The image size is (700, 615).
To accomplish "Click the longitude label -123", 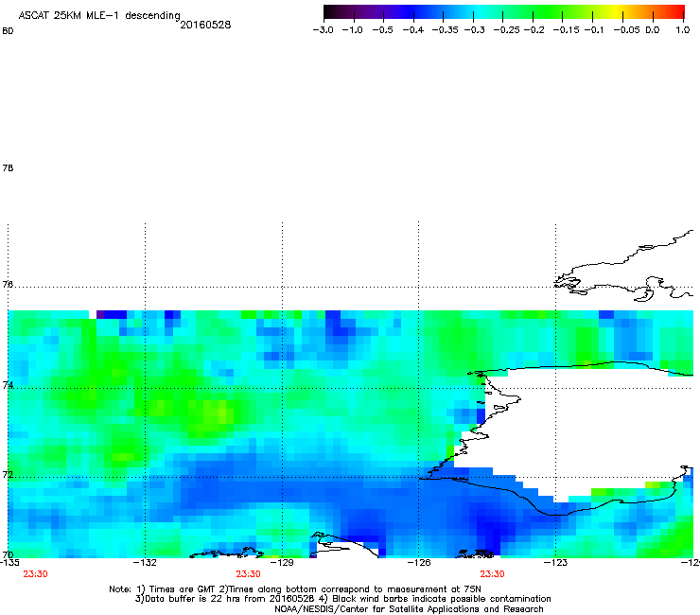I will [x=555, y=562].
